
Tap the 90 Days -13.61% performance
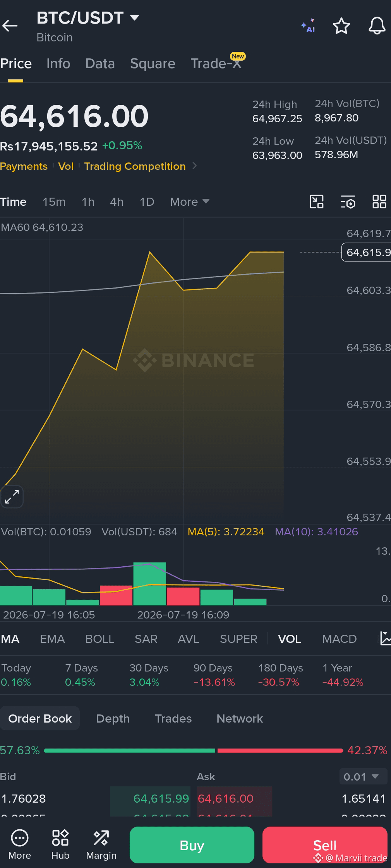point(214,675)
